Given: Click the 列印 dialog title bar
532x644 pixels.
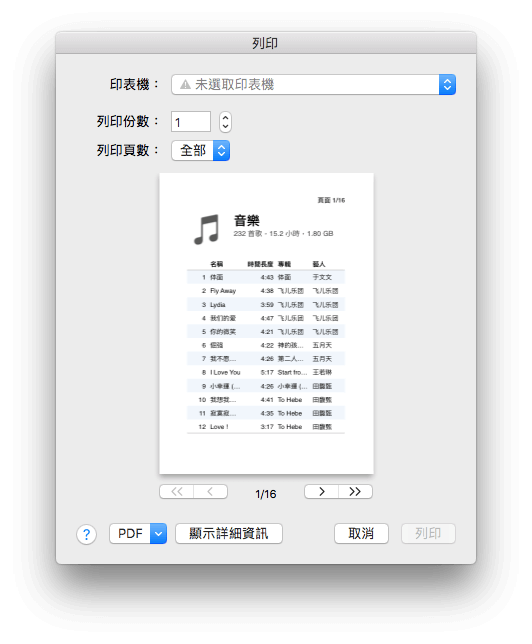Looking at the screenshot, I should click(x=266, y=43).
